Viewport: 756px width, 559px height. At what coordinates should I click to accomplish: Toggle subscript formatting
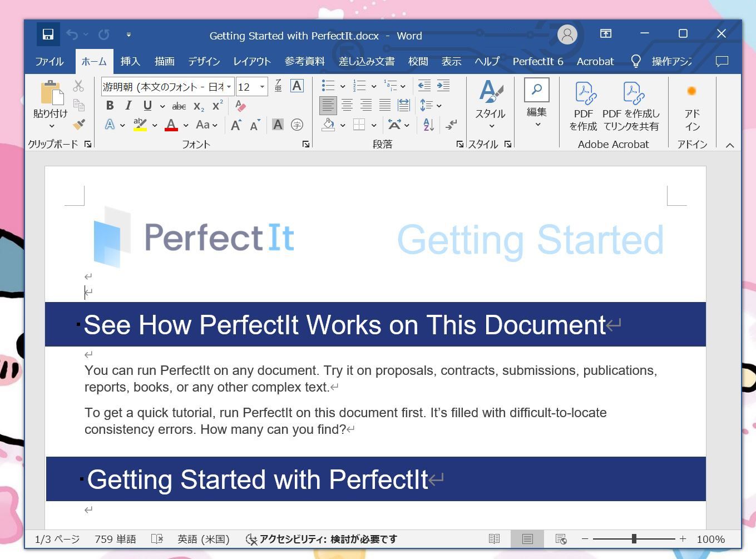[199, 106]
